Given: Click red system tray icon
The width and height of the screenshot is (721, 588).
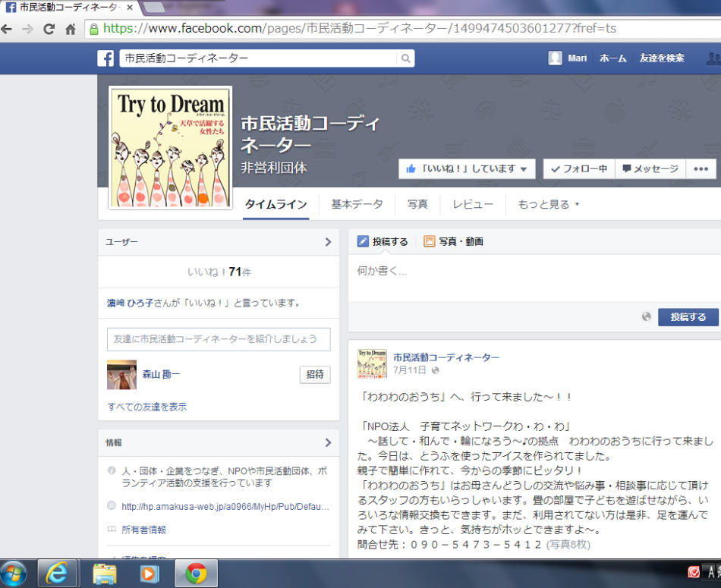Looking at the screenshot, I should 694,572.
